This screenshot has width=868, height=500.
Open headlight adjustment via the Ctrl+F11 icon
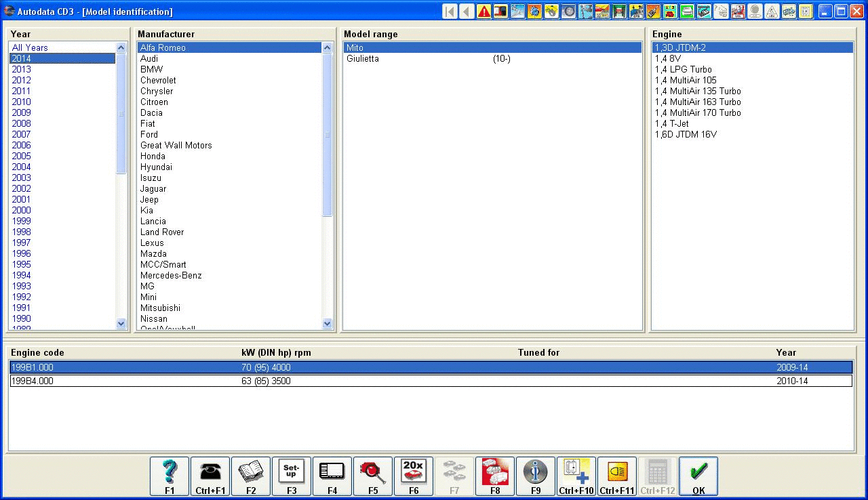click(x=617, y=474)
